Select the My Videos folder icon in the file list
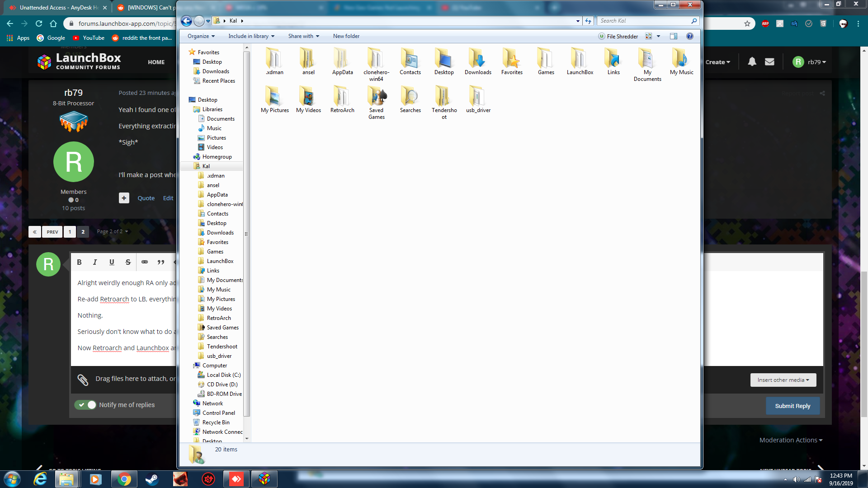The image size is (868, 488). (x=308, y=96)
